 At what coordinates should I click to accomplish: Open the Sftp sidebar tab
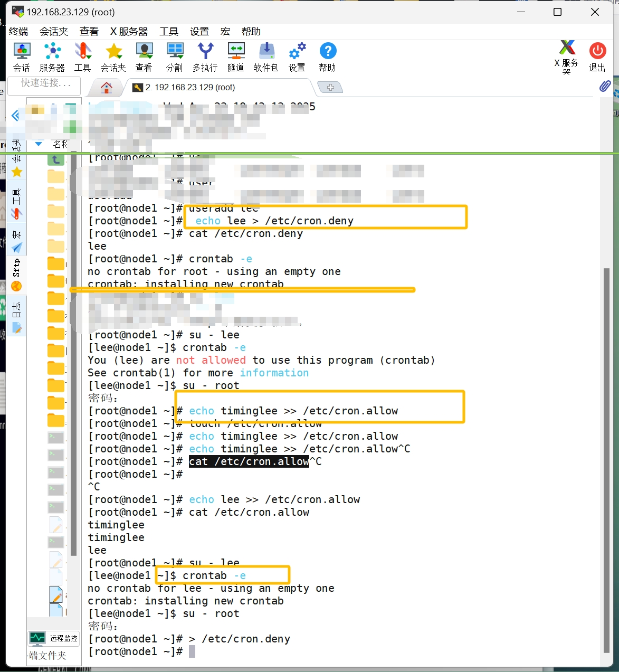17,275
